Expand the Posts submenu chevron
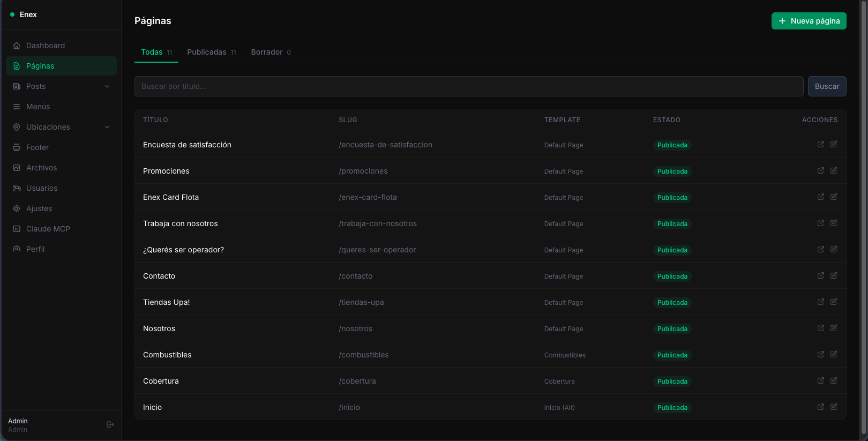The image size is (868, 441). click(x=107, y=86)
